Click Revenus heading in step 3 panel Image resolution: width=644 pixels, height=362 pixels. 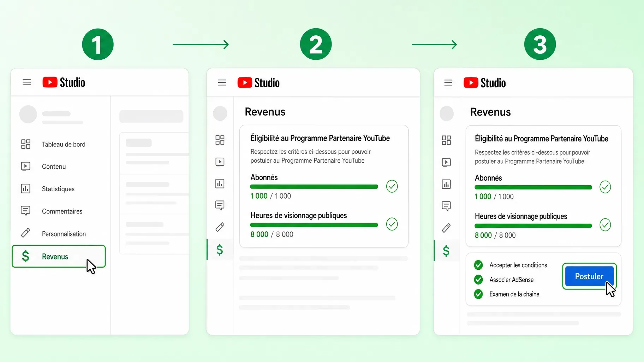click(490, 112)
